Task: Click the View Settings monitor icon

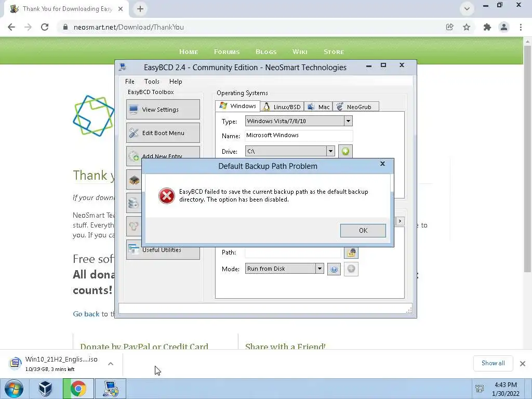Action: (134, 110)
